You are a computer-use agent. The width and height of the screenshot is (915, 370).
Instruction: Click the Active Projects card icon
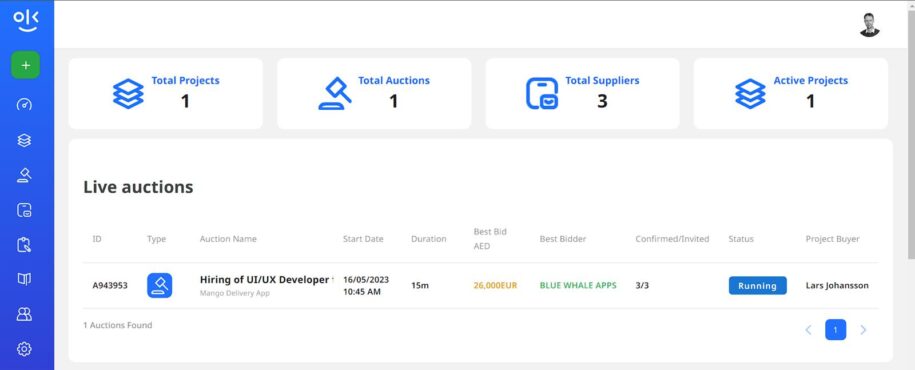pyautogui.click(x=750, y=93)
